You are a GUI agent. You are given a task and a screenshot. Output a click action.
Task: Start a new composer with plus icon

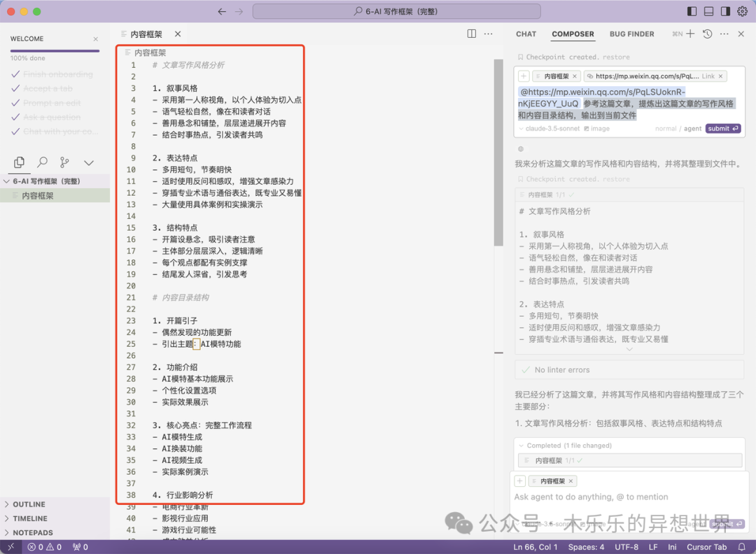(690, 34)
